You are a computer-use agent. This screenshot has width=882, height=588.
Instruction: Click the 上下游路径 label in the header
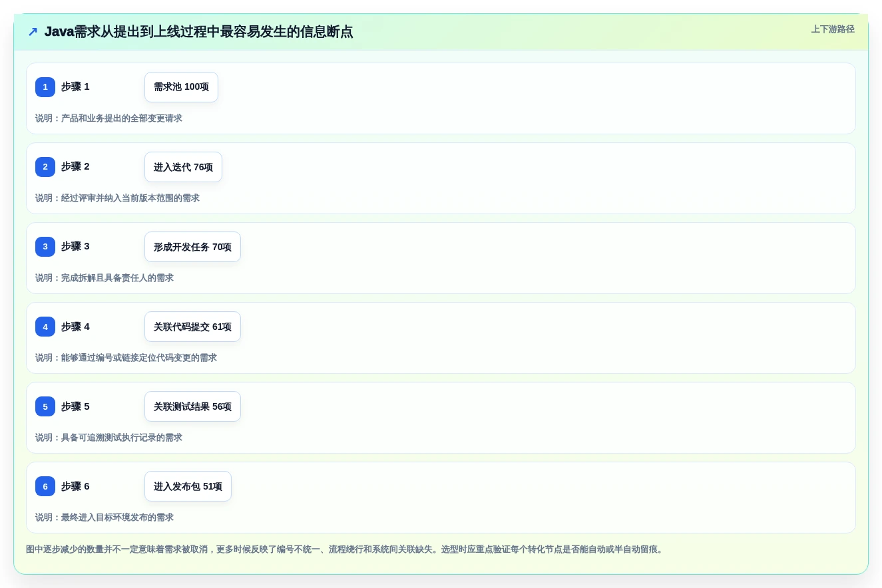pos(833,29)
